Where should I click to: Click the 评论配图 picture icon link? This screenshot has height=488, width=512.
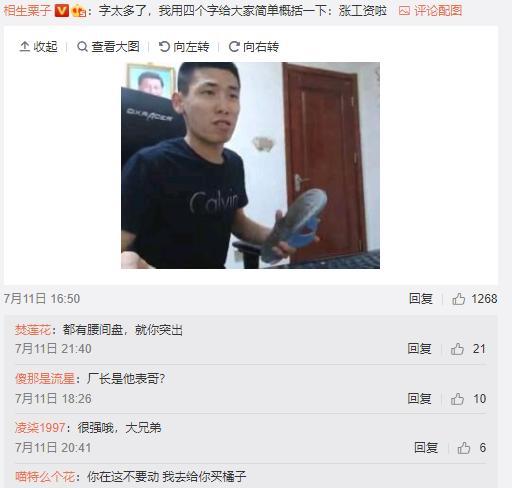pos(430,11)
